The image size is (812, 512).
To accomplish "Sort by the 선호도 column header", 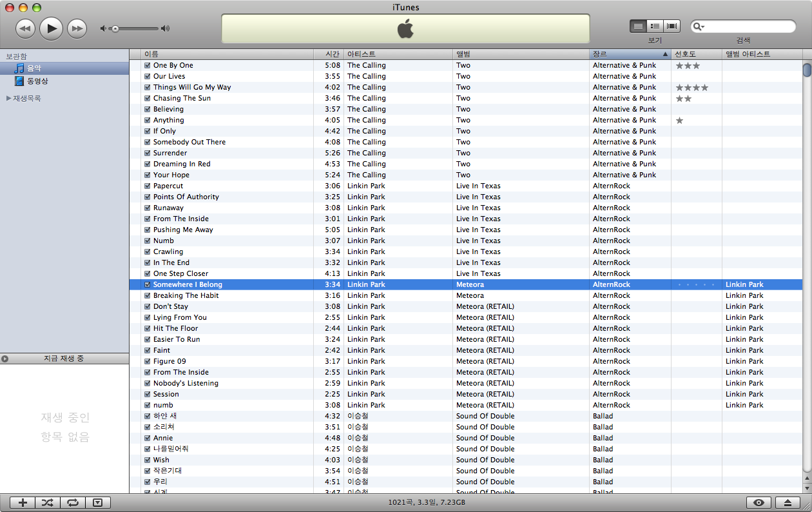I will point(697,54).
